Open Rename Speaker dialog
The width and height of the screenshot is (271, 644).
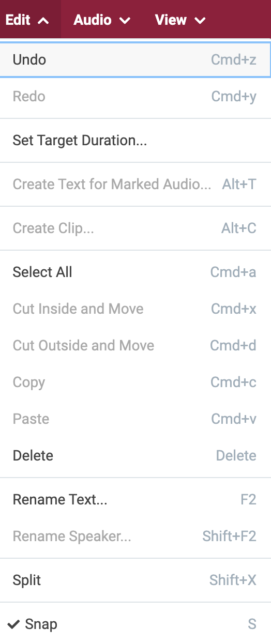135,536
